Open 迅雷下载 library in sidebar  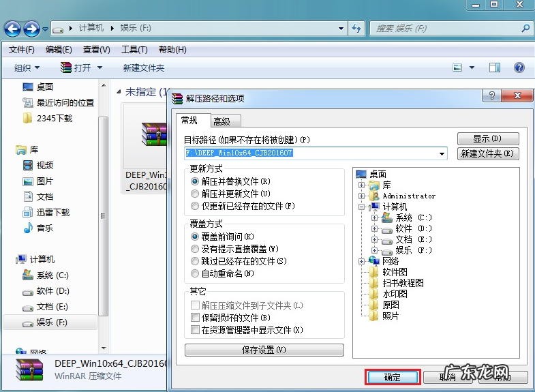click(x=46, y=213)
